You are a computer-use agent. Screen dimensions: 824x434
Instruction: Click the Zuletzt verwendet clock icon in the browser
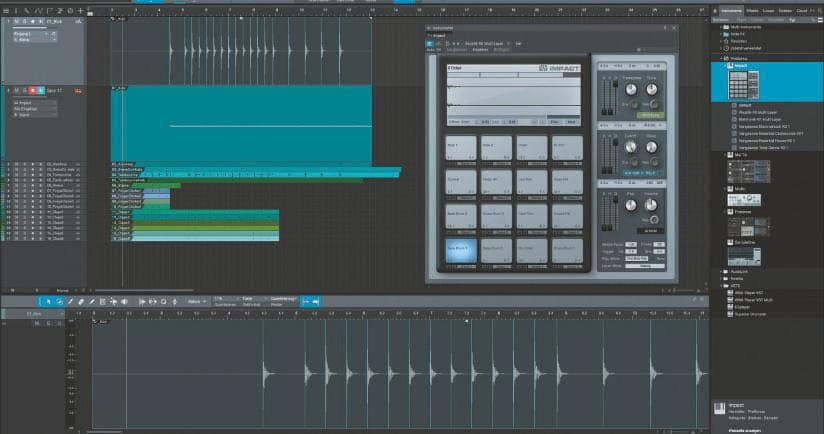pyautogui.click(x=726, y=48)
